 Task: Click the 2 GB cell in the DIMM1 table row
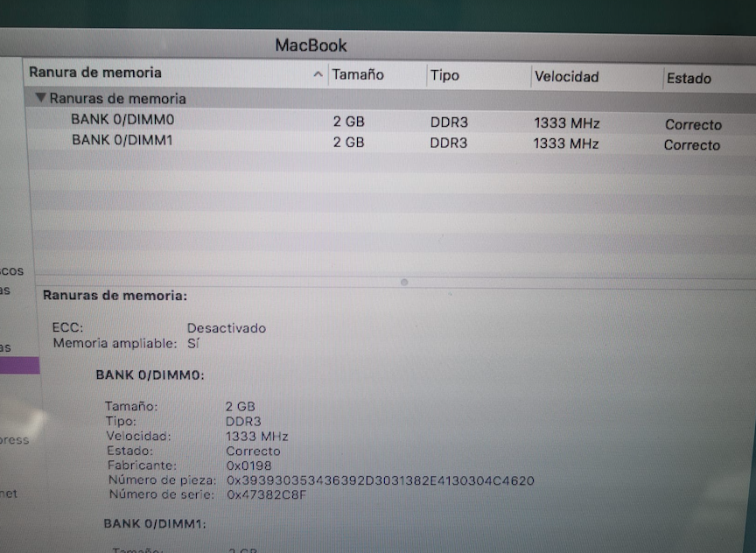click(348, 143)
